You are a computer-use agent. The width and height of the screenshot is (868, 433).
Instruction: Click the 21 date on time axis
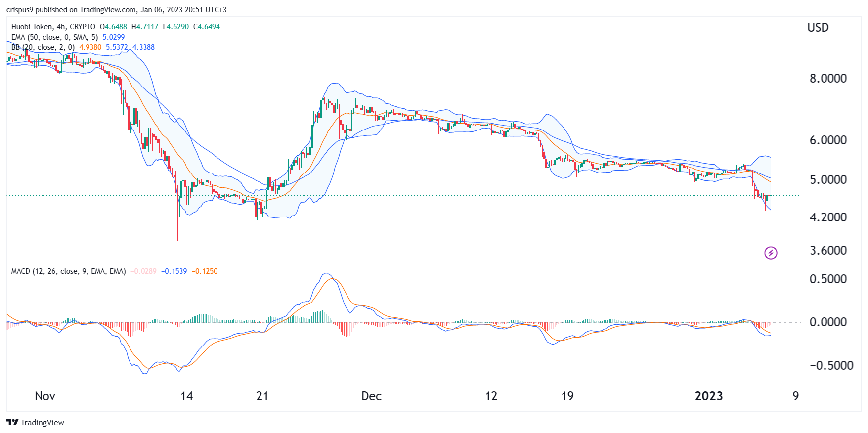click(262, 396)
